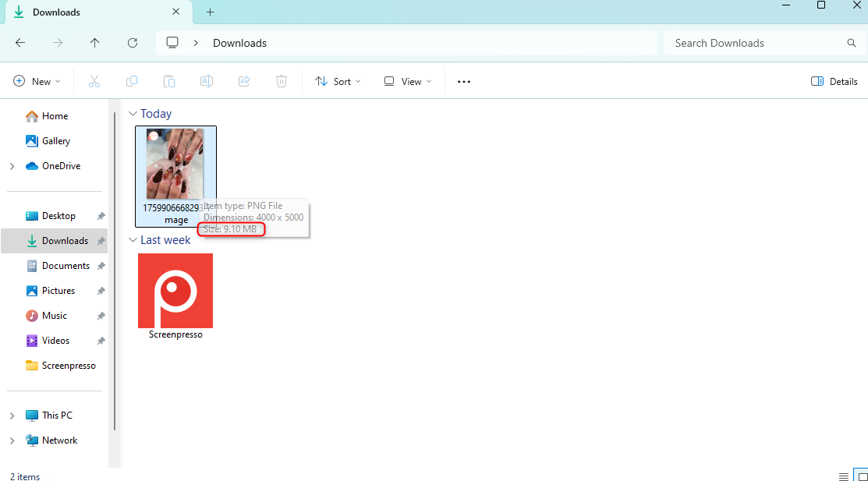Open the New item button
The width and height of the screenshot is (868, 481).
(37, 81)
